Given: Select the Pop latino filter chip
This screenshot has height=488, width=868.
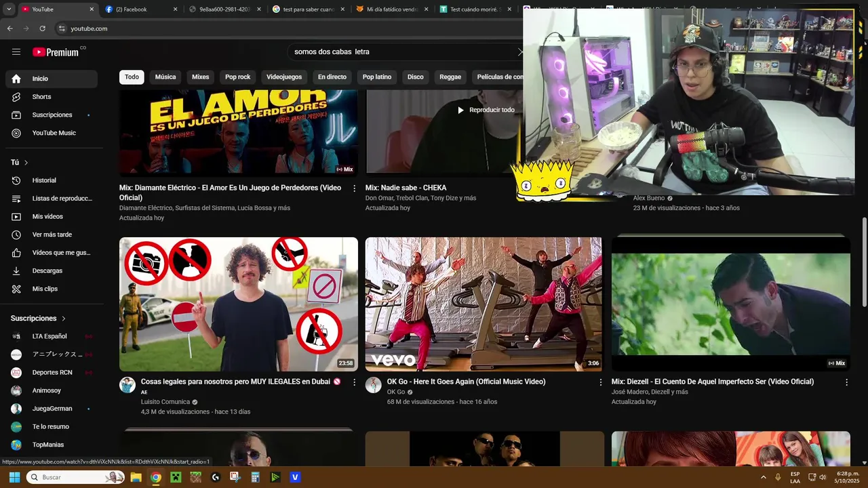Looking at the screenshot, I should pyautogui.click(x=377, y=77).
